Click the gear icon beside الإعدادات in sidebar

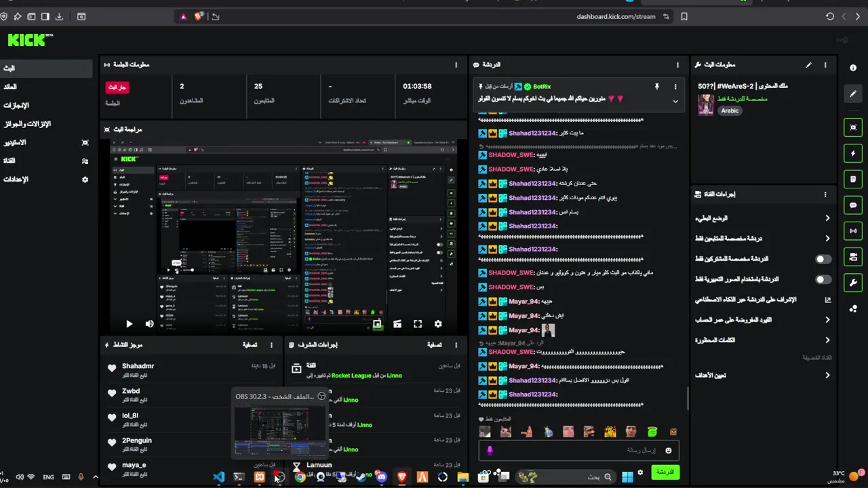coord(85,180)
